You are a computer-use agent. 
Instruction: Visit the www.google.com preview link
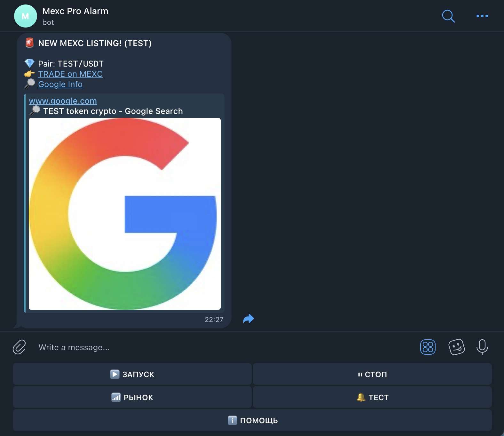tap(63, 101)
